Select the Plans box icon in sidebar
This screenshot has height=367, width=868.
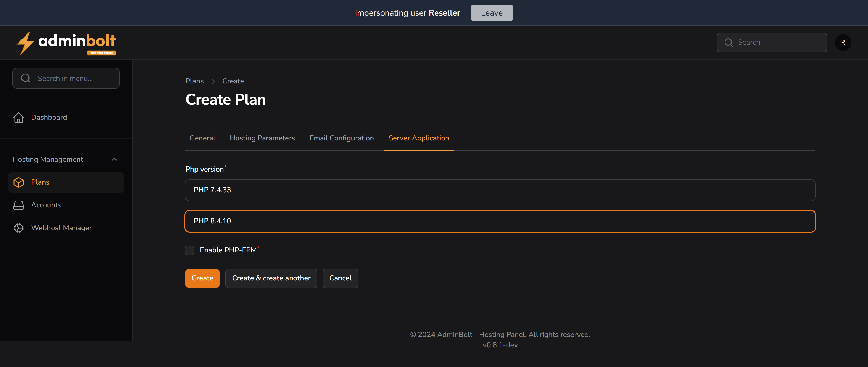tap(19, 182)
